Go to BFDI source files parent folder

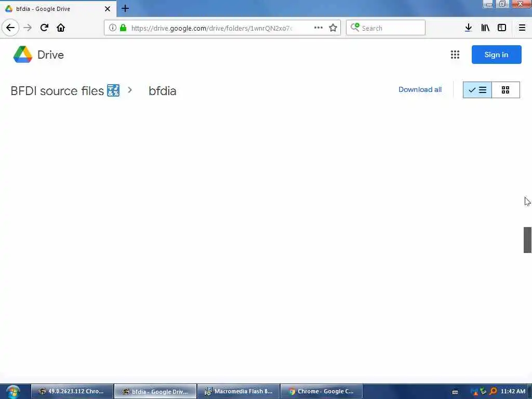65,90
